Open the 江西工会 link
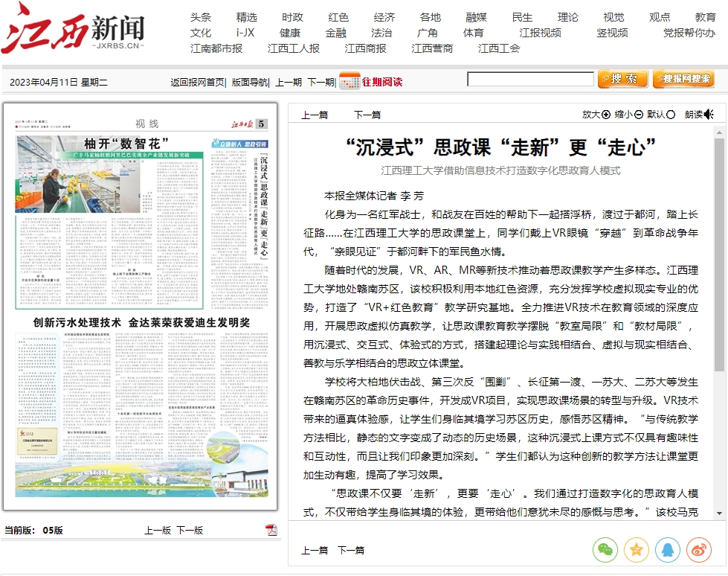This screenshot has height=576, width=728. [x=499, y=48]
